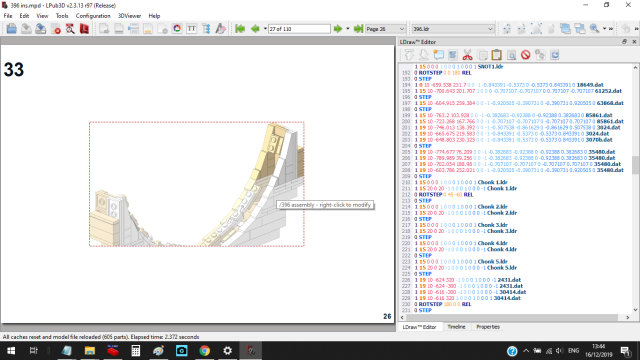Open the Windows Start menu
The width and height of the screenshot is (640, 360).
11,351
